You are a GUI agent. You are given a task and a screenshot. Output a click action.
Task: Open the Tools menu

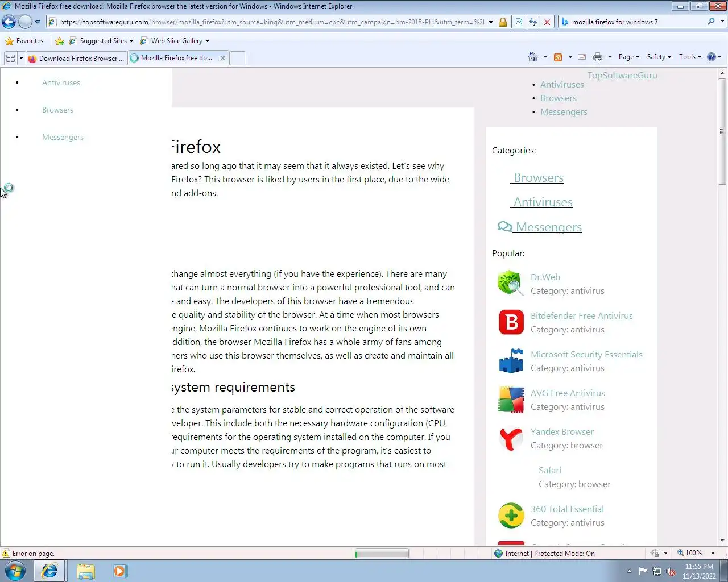tap(690, 57)
